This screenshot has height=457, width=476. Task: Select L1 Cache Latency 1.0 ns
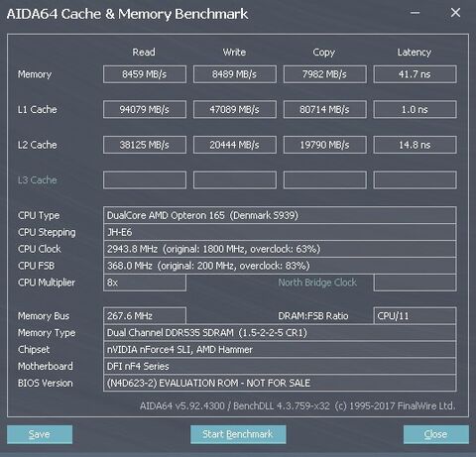point(416,109)
